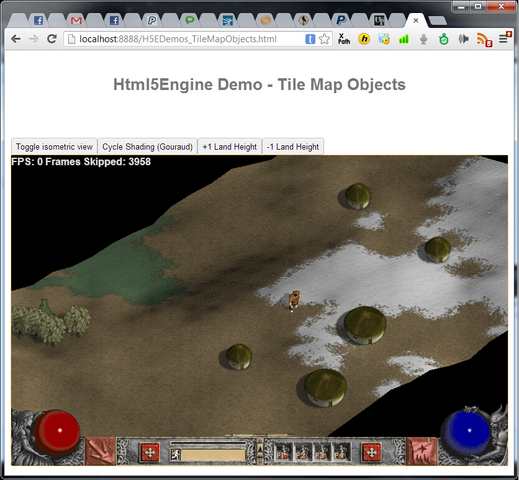The width and height of the screenshot is (519, 480).
Task: Switch to the green 'P' icon tab
Action: click(x=190, y=21)
